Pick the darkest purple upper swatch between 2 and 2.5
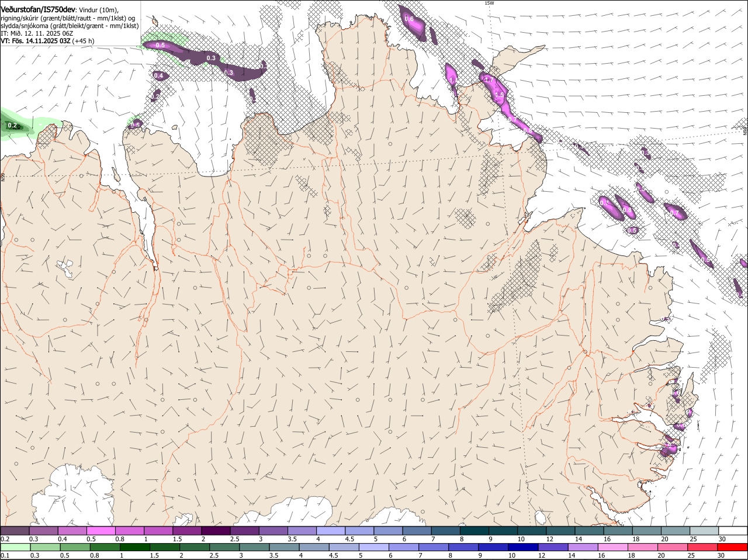The image size is (748, 560). tap(216, 531)
